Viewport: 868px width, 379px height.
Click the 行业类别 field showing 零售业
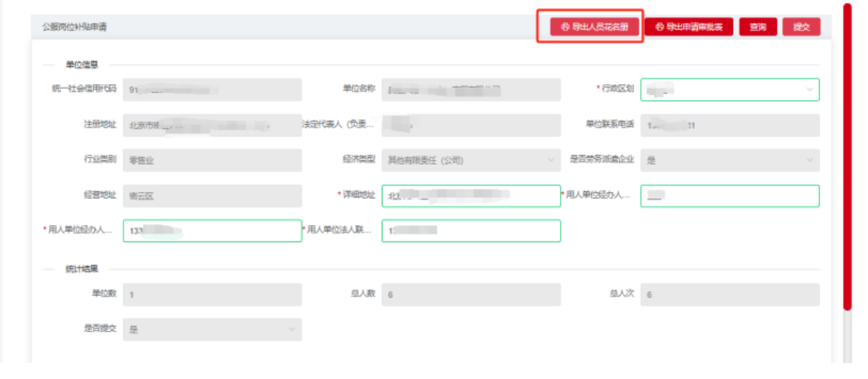tap(212, 160)
